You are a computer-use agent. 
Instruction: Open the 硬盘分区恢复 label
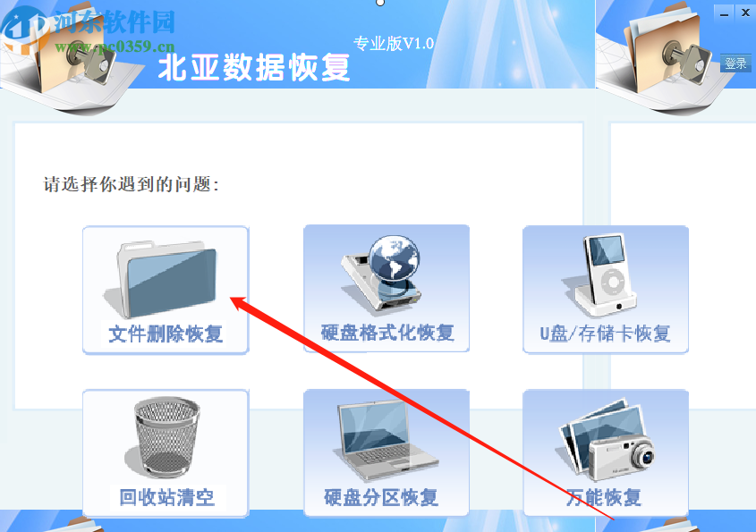(381, 497)
